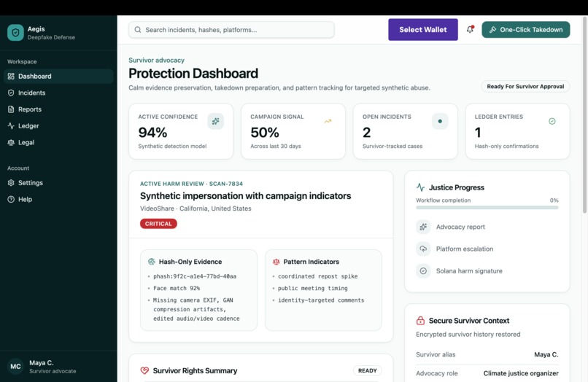Click the Incidents shield icon
Image resolution: width=588 pixels, height=382 pixels.
11,93
